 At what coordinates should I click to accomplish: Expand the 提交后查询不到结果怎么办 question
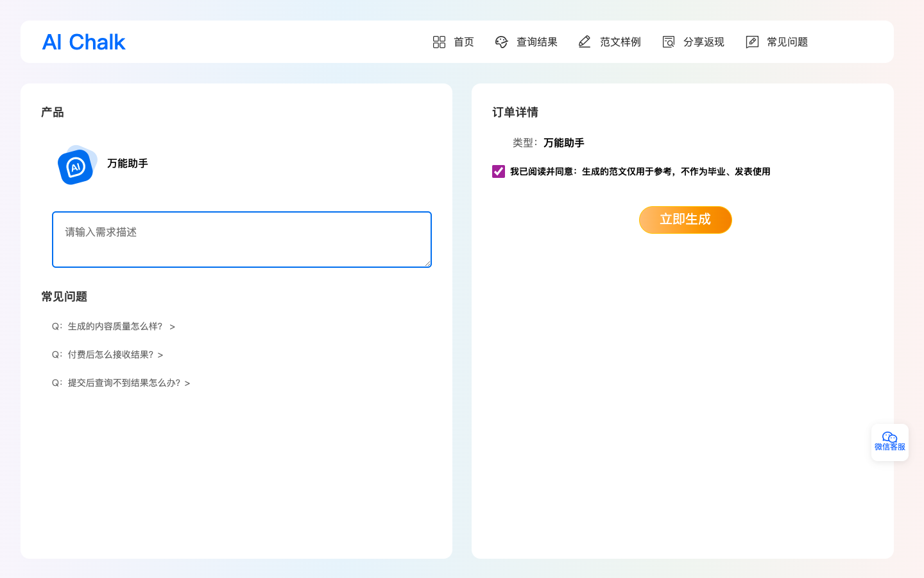tap(121, 383)
